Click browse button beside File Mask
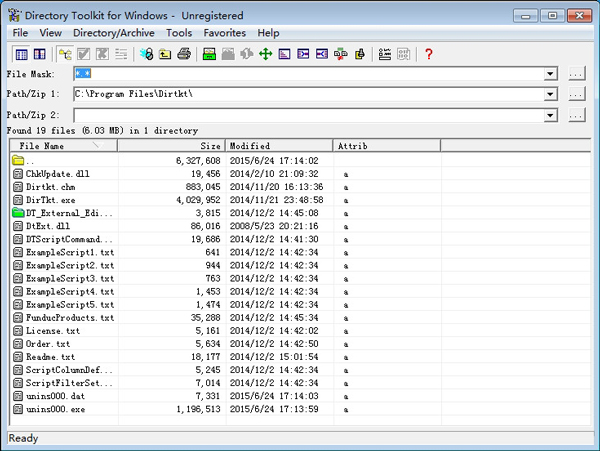The image size is (600, 451). pyautogui.click(x=577, y=73)
